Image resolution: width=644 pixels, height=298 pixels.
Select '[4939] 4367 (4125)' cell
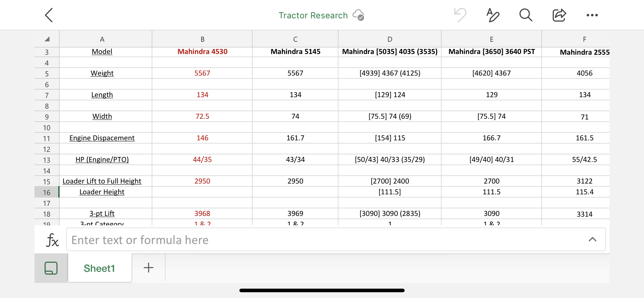coord(390,73)
